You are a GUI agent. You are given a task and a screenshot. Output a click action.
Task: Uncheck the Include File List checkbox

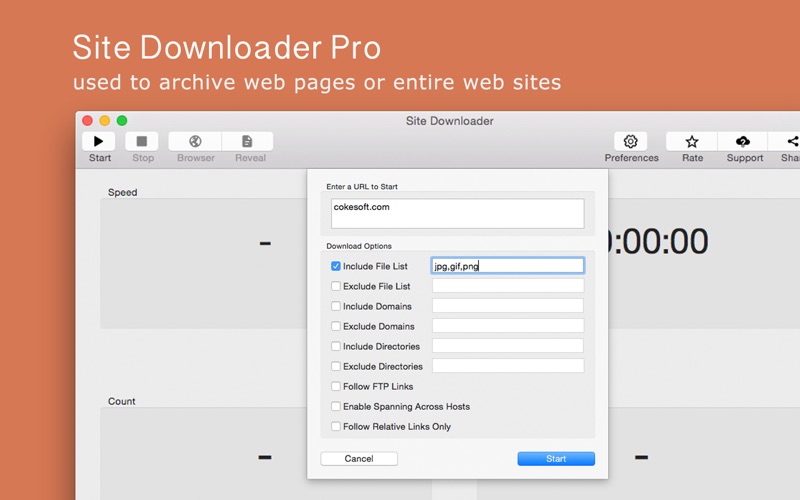point(336,266)
